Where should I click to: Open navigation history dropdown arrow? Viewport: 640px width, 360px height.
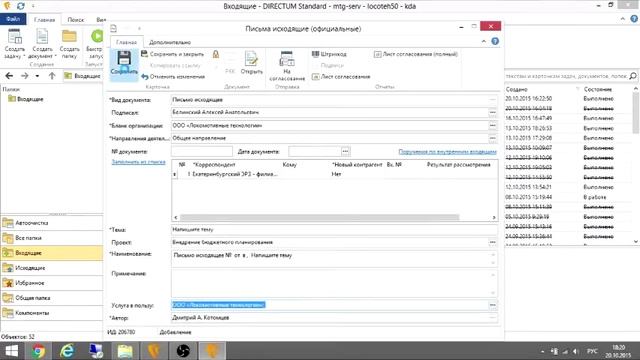pos(37,76)
